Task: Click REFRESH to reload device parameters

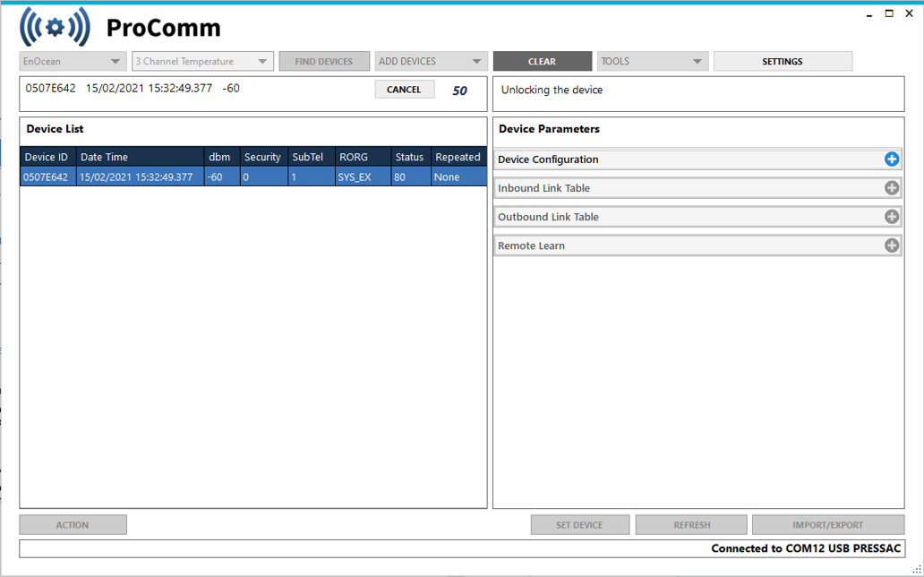Action: point(690,524)
